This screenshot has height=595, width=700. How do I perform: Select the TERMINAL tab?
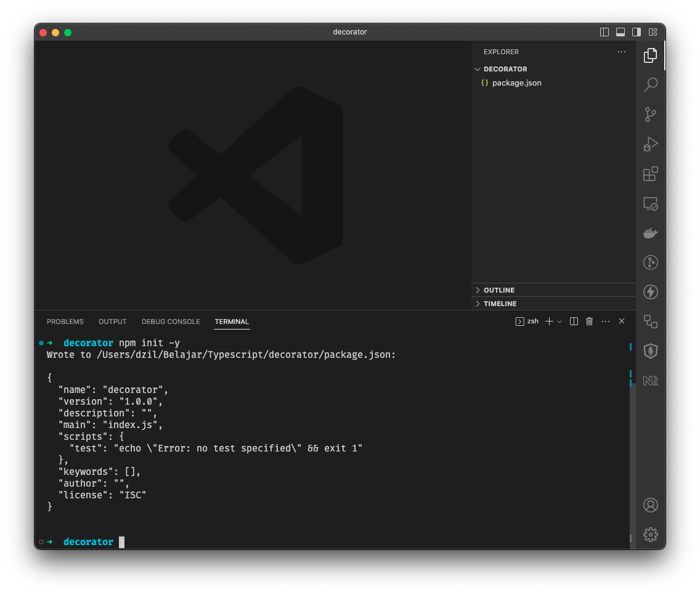pyautogui.click(x=232, y=322)
